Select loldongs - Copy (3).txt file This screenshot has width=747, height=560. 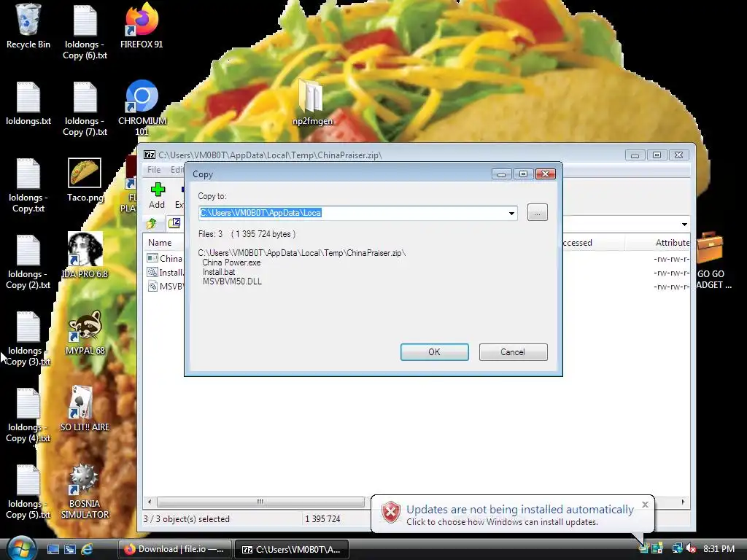point(28,338)
